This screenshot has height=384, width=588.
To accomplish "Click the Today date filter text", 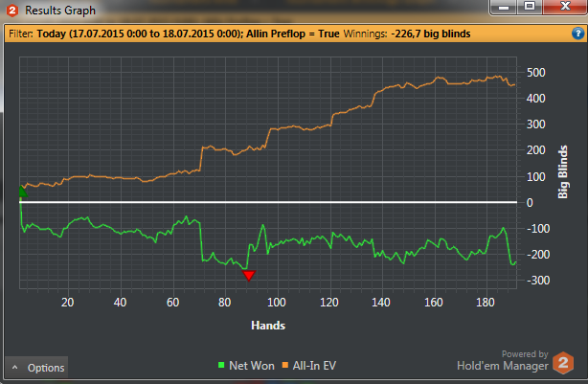I will [x=138, y=34].
